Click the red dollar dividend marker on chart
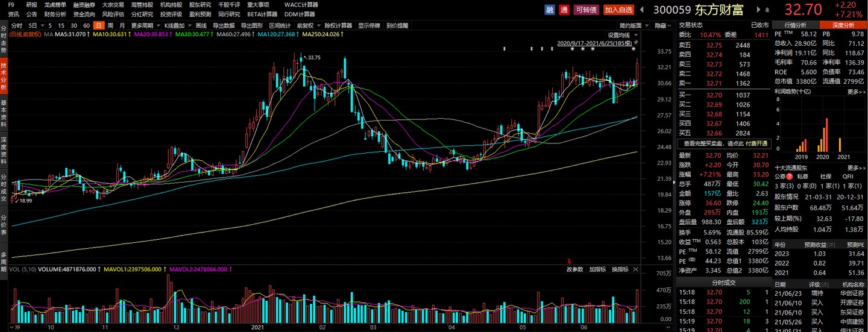The height and width of the screenshot is (332, 868). coord(569,260)
